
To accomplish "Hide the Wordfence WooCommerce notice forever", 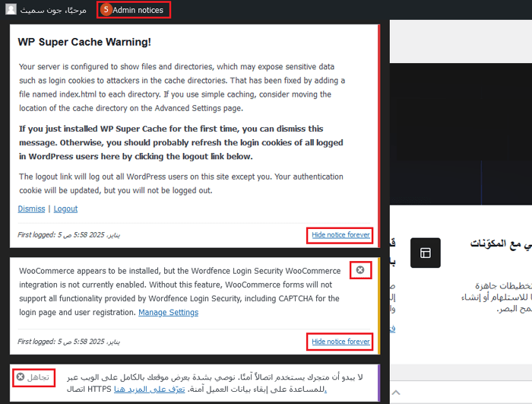I will [340, 342].
